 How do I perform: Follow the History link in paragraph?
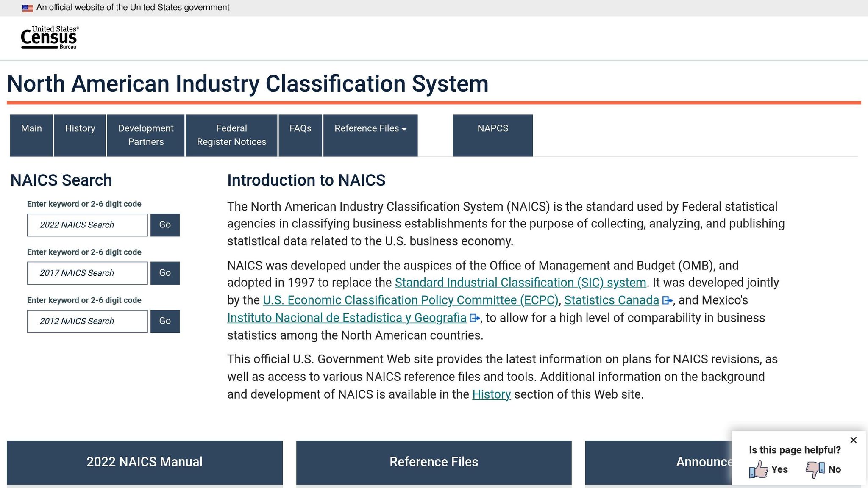(x=491, y=394)
